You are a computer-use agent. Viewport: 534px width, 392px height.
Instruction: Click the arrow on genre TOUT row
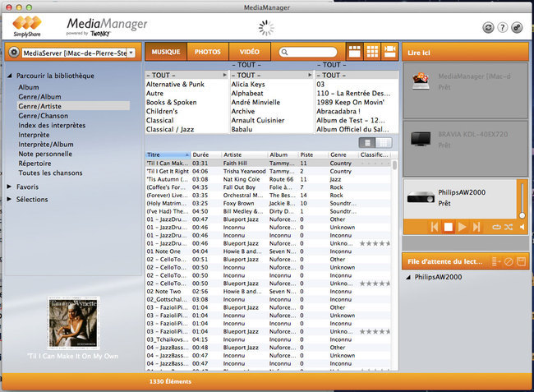coord(224,75)
